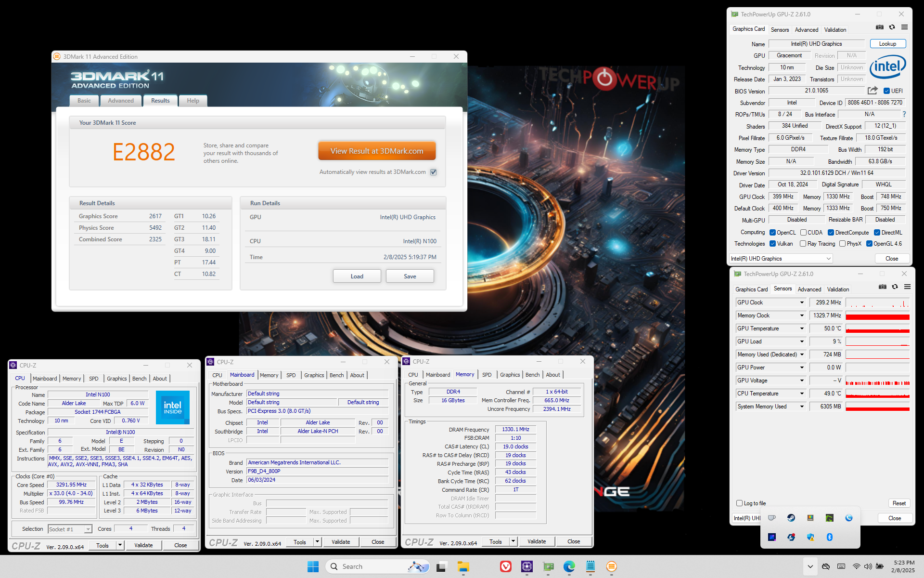Click the 3DMark orange taskbar icon
924x578 pixels.
(612, 566)
